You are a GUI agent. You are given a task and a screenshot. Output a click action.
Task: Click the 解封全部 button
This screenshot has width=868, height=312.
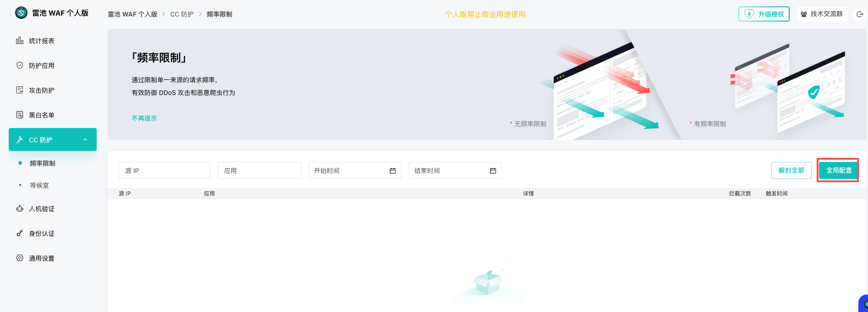point(791,170)
